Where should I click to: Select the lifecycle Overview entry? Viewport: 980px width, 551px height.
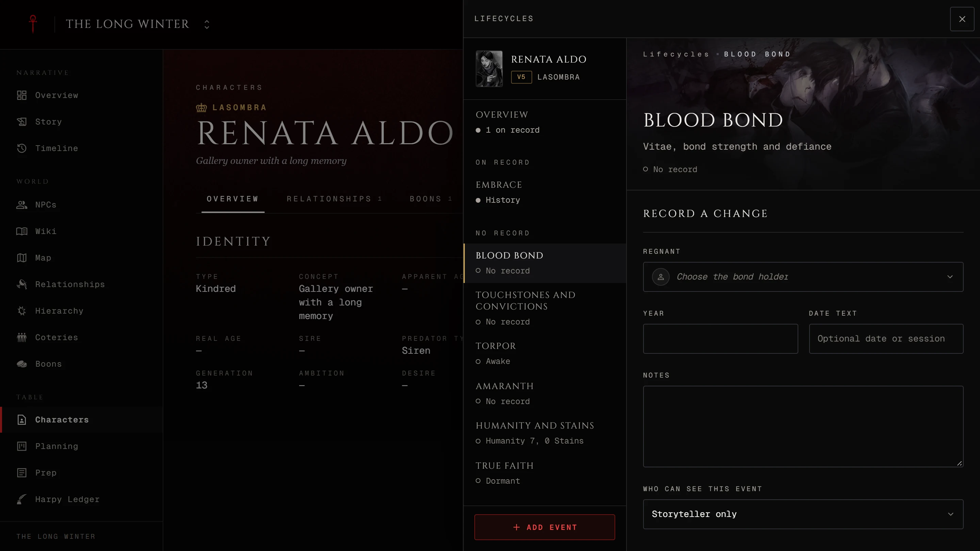[544, 122]
